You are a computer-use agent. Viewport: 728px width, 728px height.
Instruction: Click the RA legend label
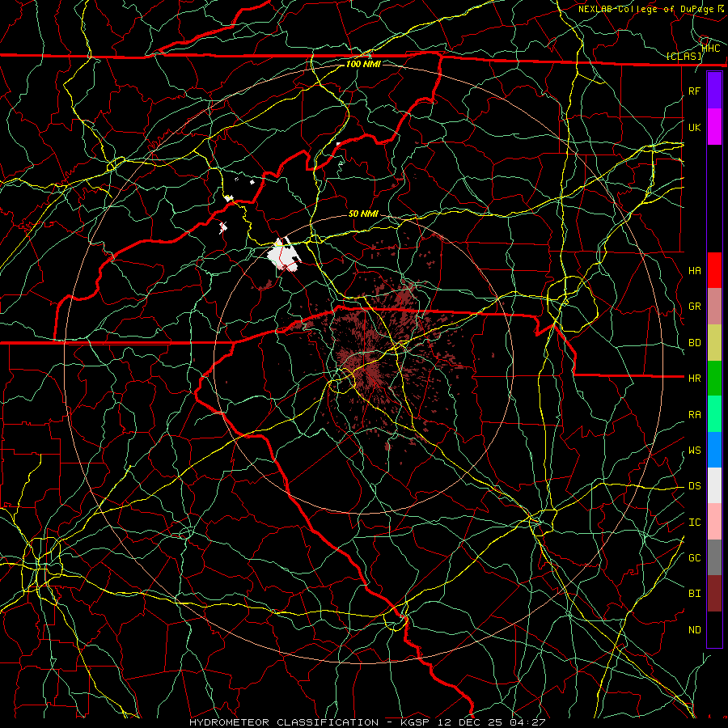(x=694, y=415)
